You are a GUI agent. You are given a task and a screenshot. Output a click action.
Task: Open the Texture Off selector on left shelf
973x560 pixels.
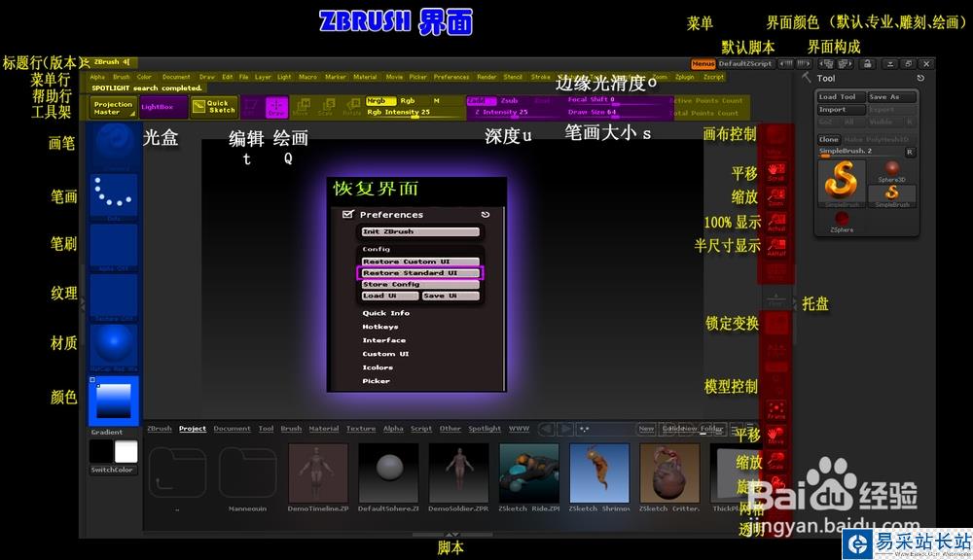[x=114, y=297]
